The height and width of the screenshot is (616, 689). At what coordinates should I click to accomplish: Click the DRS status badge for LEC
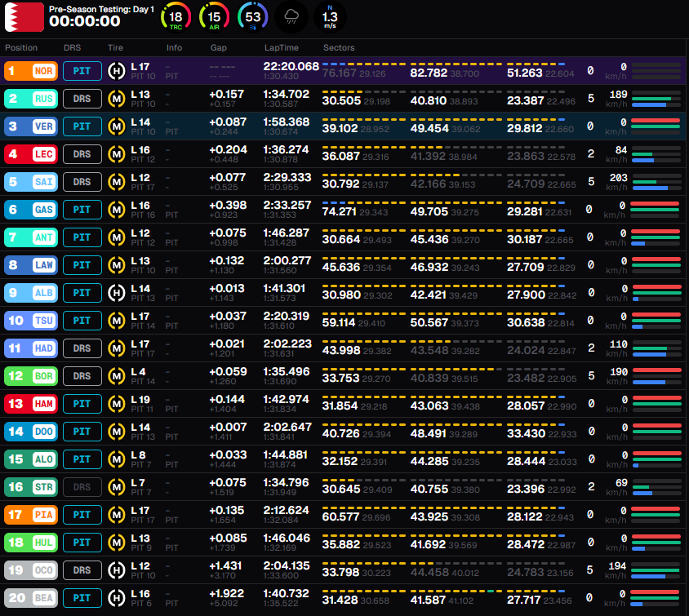(x=82, y=154)
